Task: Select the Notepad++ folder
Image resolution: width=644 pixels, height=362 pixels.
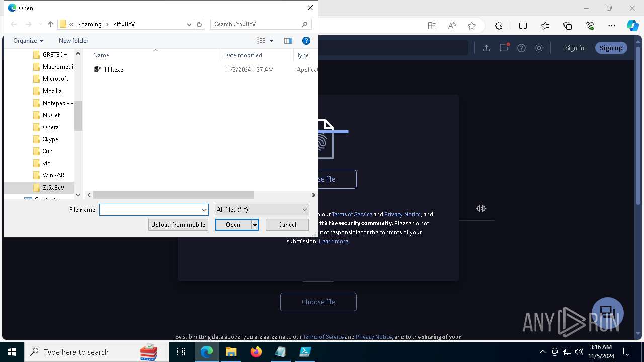Action: tap(58, 103)
